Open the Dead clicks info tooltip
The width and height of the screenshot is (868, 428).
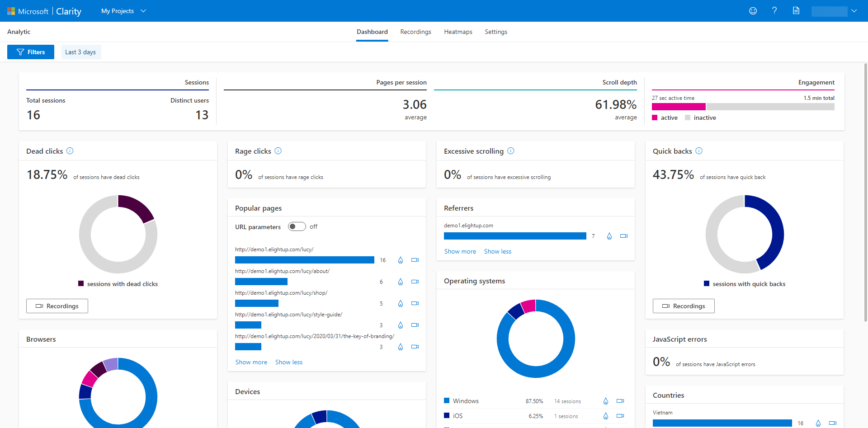70,151
